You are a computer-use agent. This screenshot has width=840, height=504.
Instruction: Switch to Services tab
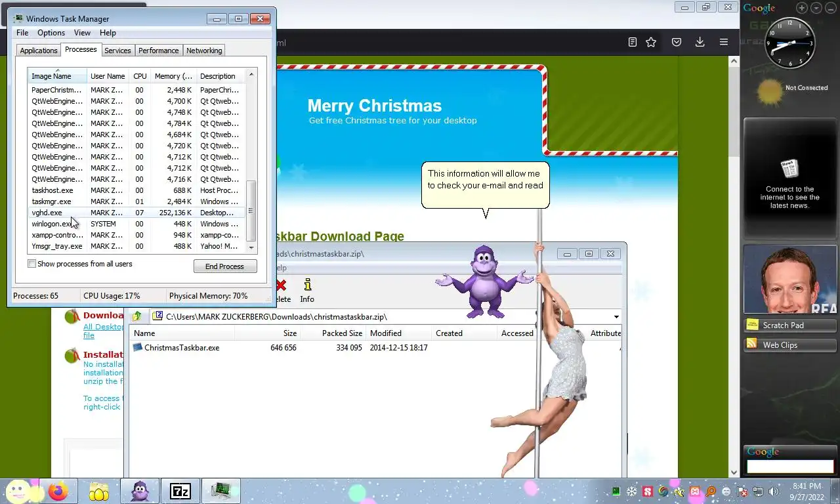[117, 51]
